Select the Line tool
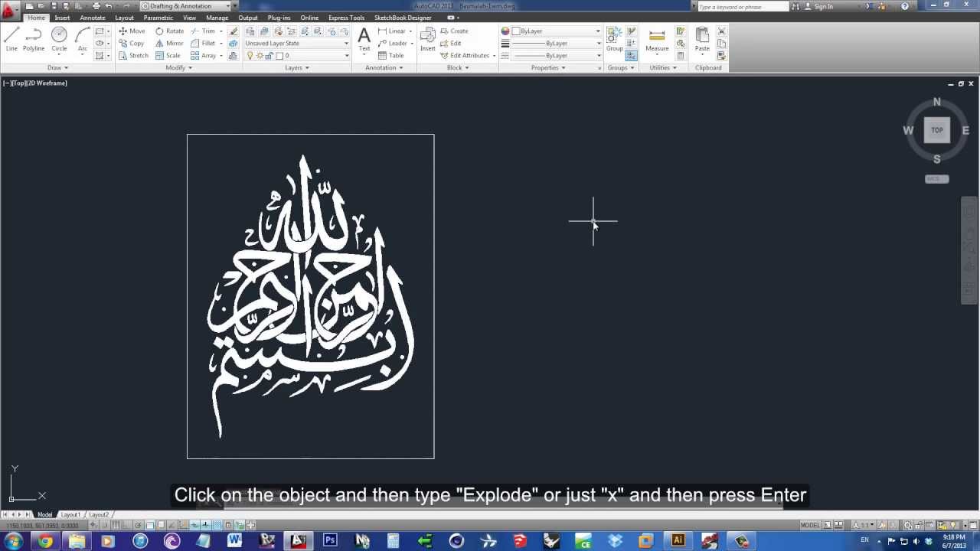The height and width of the screenshot is (551, 980). pyautogui.click(x=11, y=39)
